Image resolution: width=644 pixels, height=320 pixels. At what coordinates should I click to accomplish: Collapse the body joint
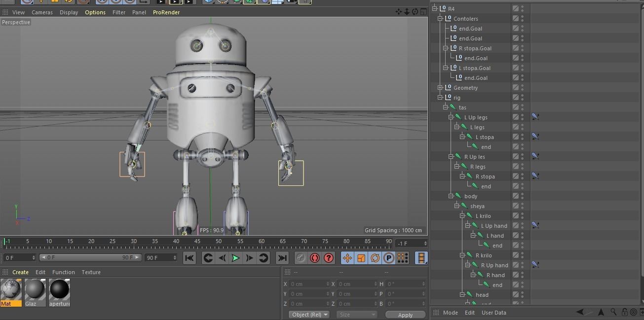[451, 196]
